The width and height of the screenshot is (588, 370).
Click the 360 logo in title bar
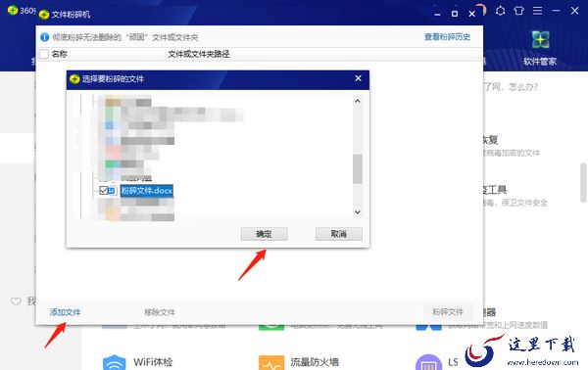coord(13,11)
